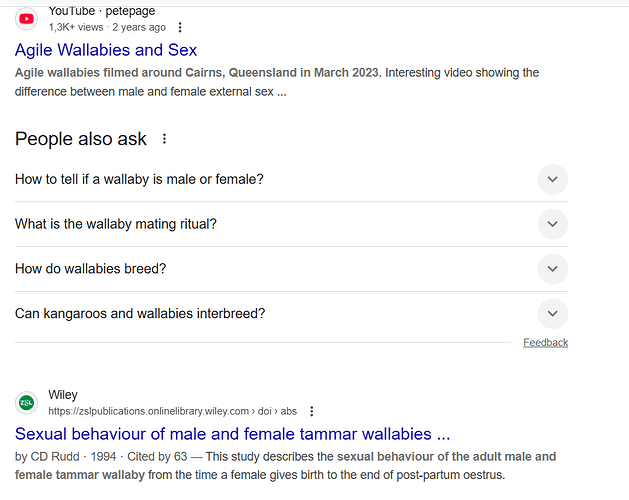Click 'What is the wallaby mating ritual?' question
Screen dimensions: 629x500
point(116,224)
